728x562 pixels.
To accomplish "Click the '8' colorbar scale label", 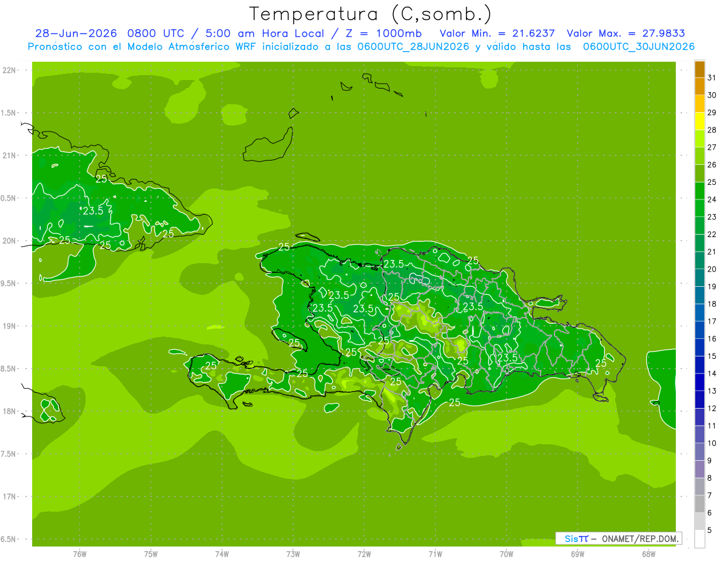I will coord(709,478).
